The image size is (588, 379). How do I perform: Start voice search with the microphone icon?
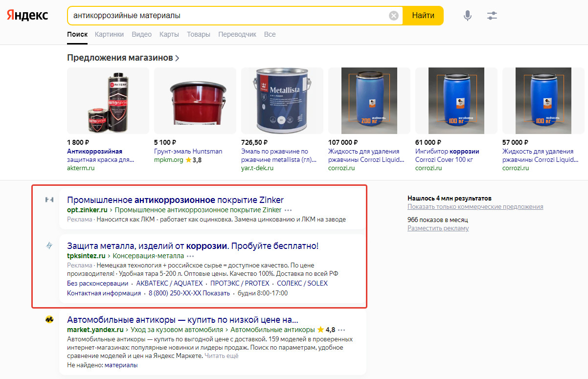[x=468, y=16]
